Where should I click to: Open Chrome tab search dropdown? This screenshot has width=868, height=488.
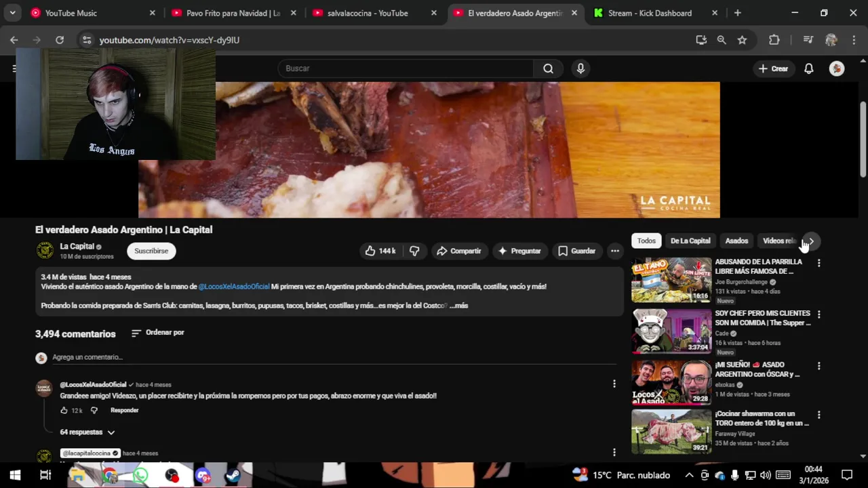coord(12,13)
